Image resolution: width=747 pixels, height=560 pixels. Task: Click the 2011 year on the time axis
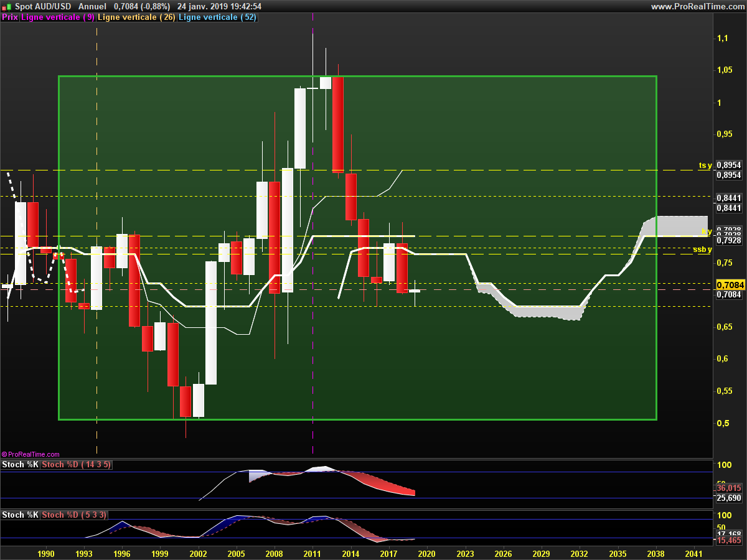coord(312,554)
